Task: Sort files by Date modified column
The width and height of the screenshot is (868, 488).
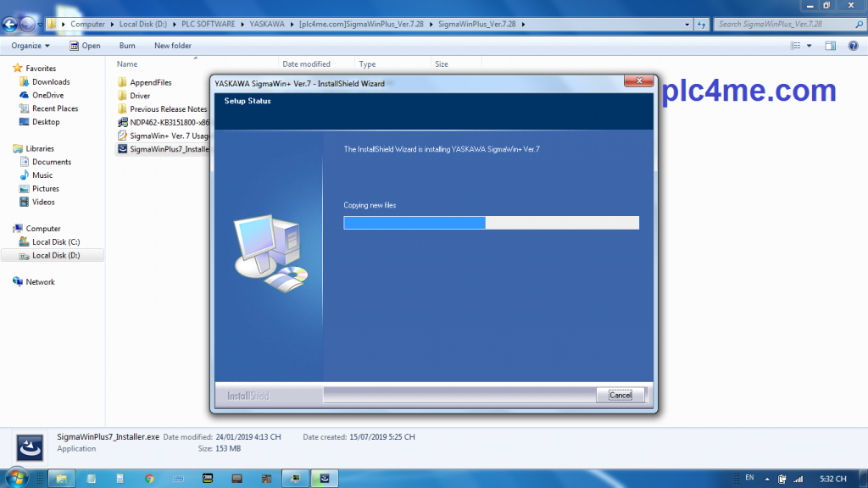Action: [x=316, y=64]
